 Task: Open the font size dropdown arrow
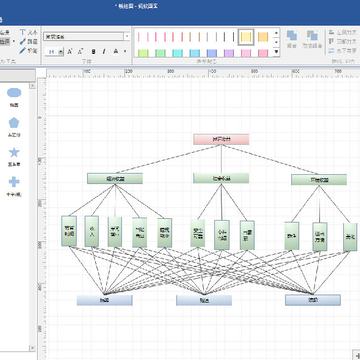coord(61,52)
